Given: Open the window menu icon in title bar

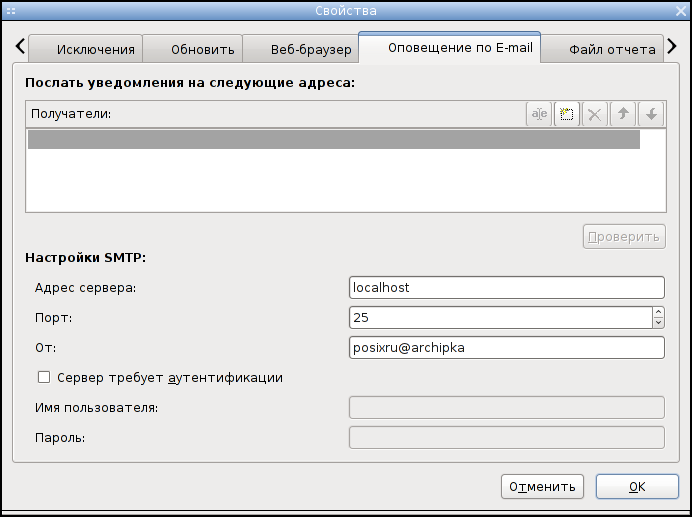Looking at the screenshot, I should (11, 11).
